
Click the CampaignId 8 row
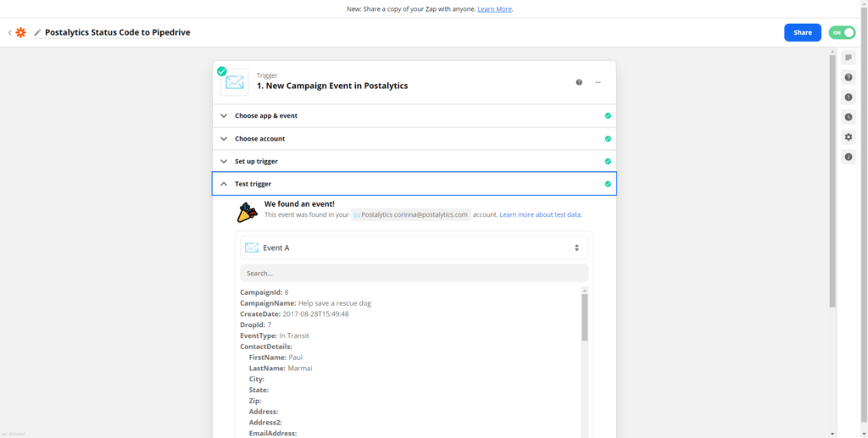click(264, 292)
